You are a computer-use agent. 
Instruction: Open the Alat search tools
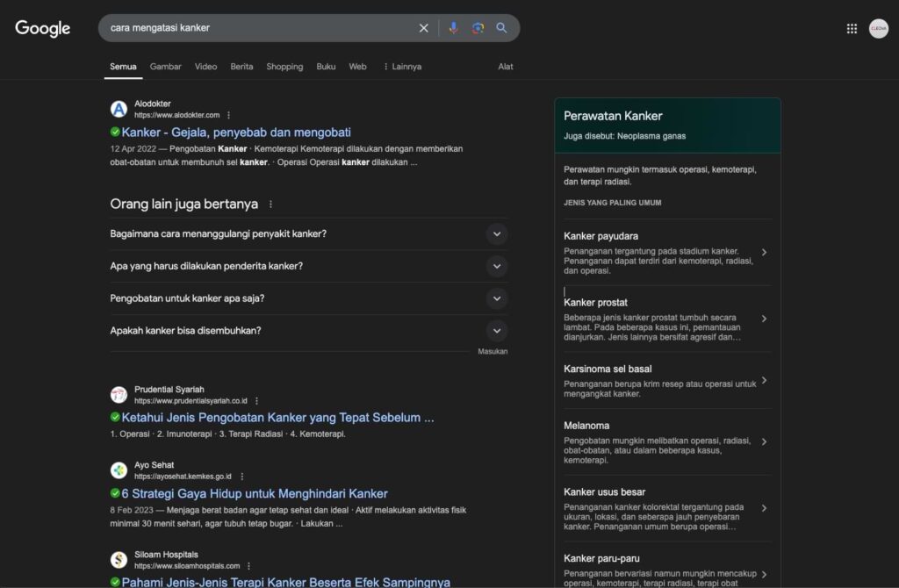(505, 67)
